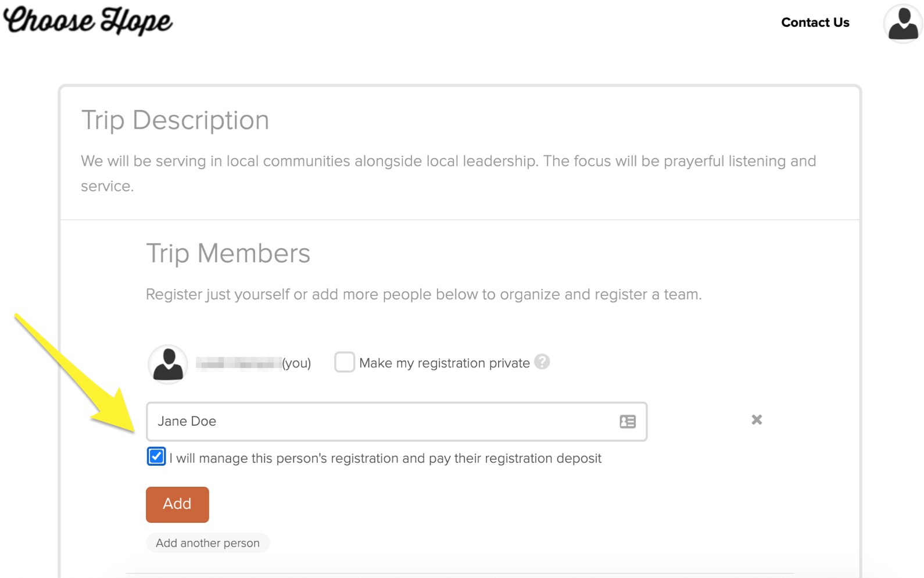
Task: Click the Trip Description heading
Action: point(175,120)
